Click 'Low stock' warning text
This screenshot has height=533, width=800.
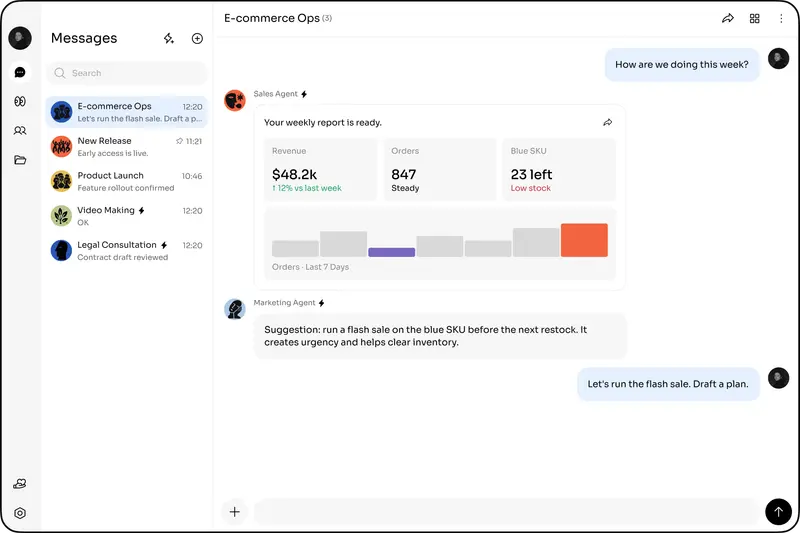[x=531, y=188]
